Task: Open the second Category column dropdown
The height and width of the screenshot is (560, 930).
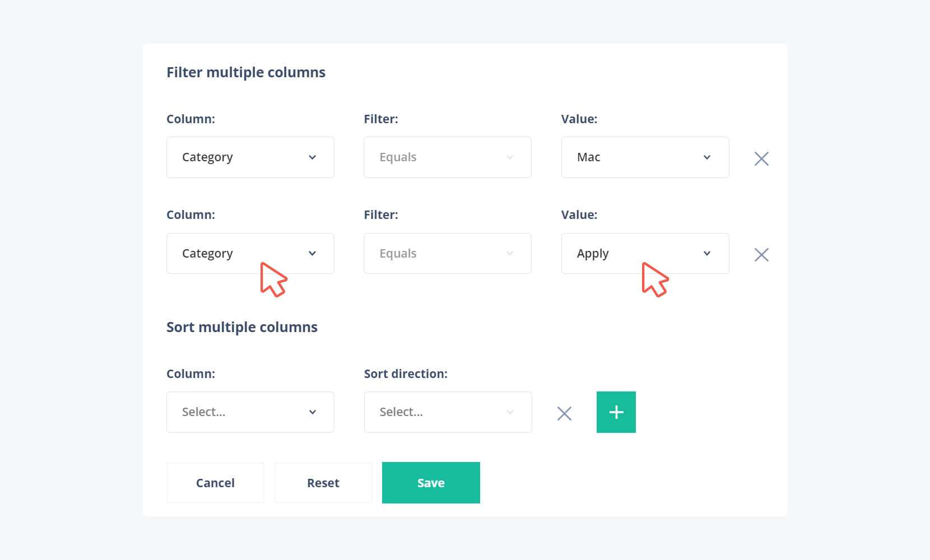Action: point(250,254)
